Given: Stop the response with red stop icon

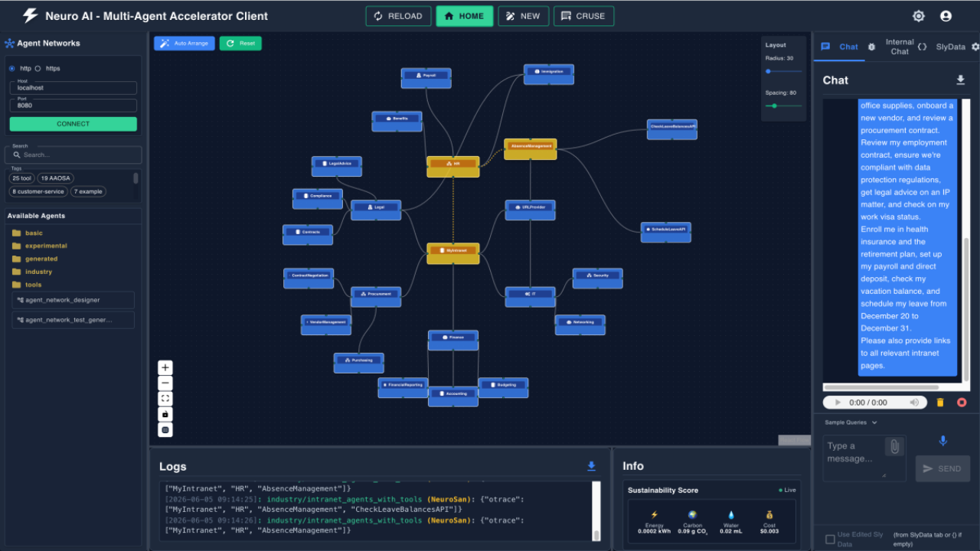Looking at the screenshot, I should (962, 403).
